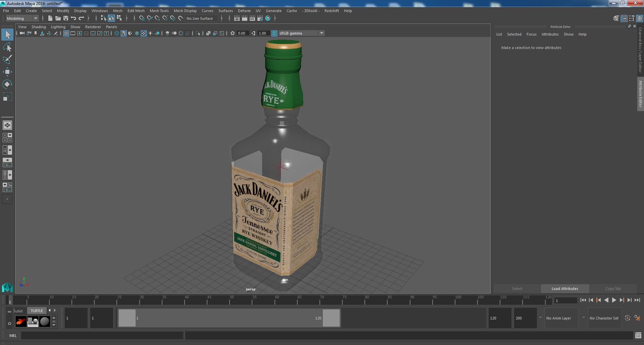Toggle snap to points
644x345 pixels.
(x=157, y=18)
